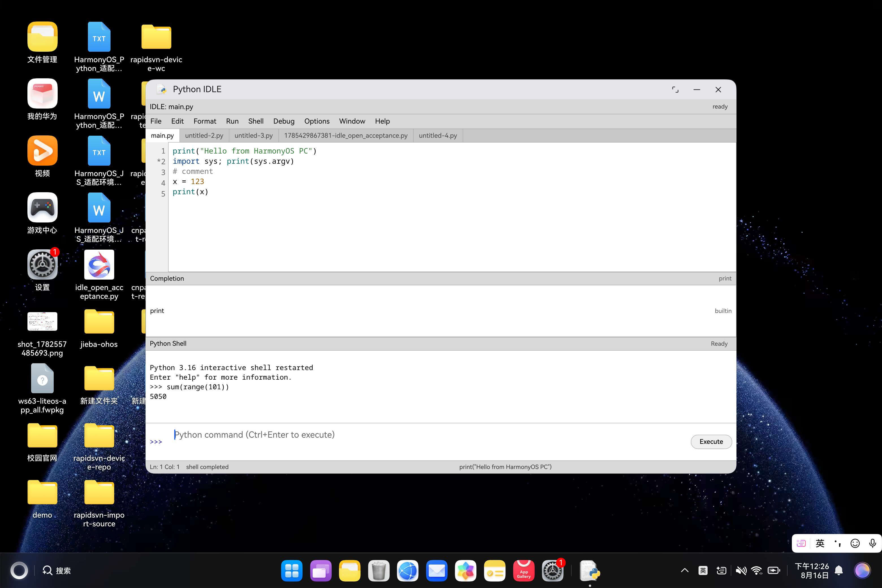882x588 pixels.
Task: Switch to the untitled-4.py tab
Action: (438, 135)
